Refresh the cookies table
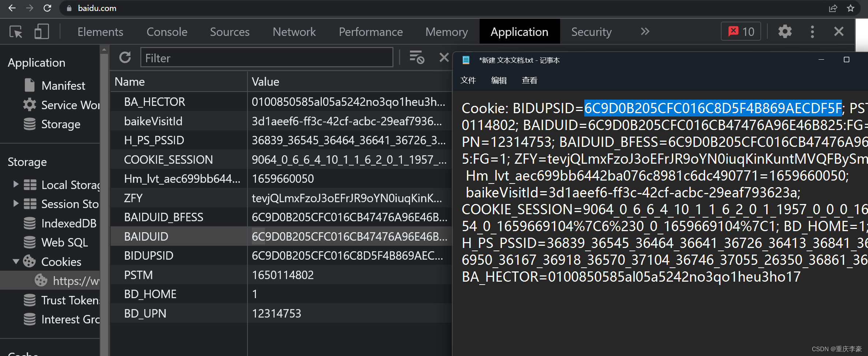 tap(125, 58)
